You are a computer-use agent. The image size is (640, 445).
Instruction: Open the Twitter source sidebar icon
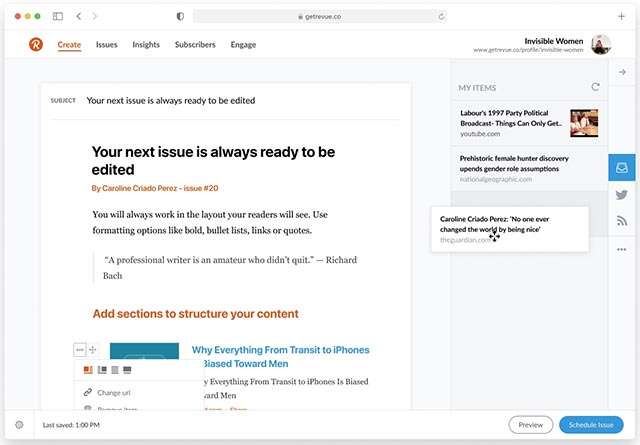pyautogui.click(x=621, y=195)
